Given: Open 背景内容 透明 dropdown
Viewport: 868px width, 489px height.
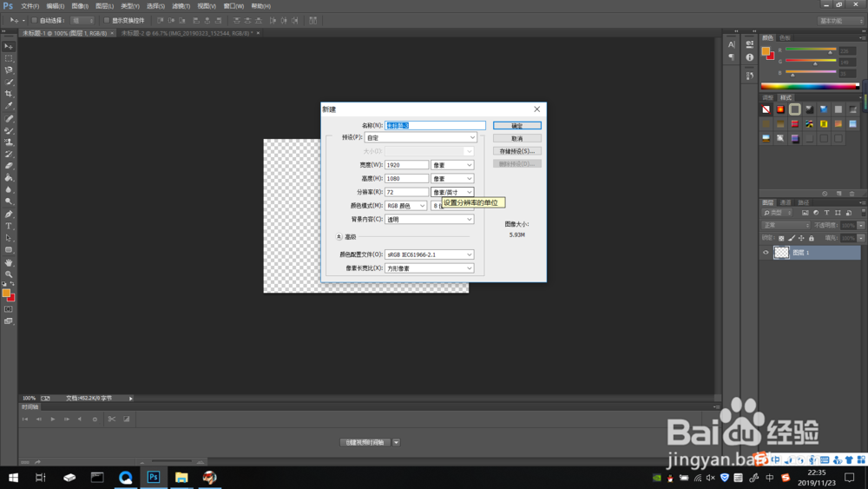Looking at the screenshot, I should [429, 219].
